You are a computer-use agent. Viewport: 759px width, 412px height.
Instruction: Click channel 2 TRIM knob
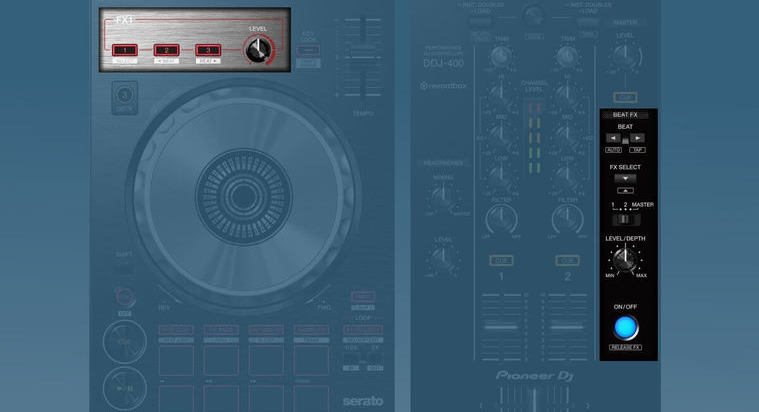pos(567,57)
